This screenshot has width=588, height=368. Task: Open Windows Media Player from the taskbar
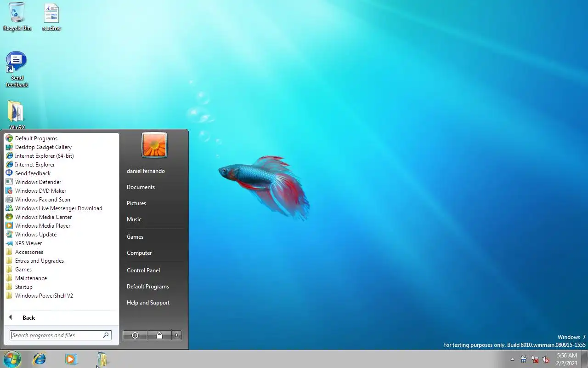[71, 359]
